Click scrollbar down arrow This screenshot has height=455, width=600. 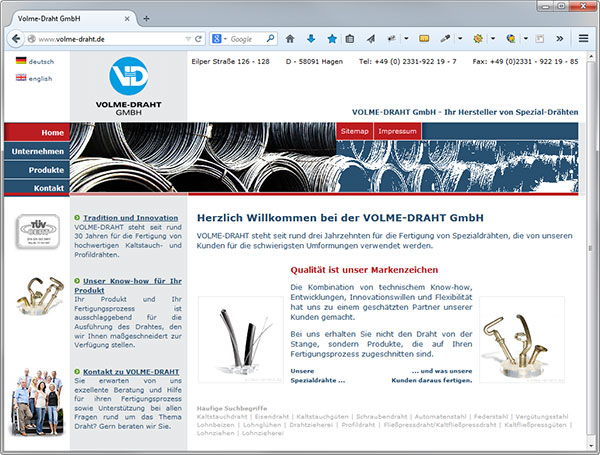[590, 446]
